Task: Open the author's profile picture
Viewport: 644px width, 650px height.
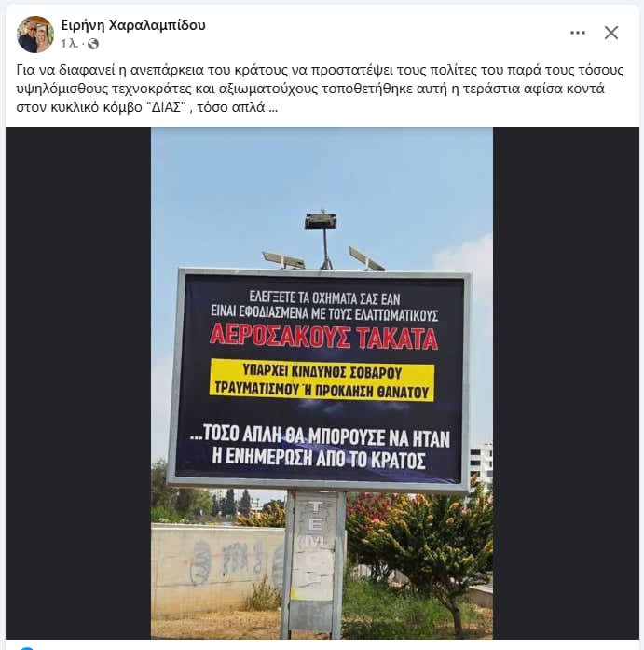Action: [35, 35]
